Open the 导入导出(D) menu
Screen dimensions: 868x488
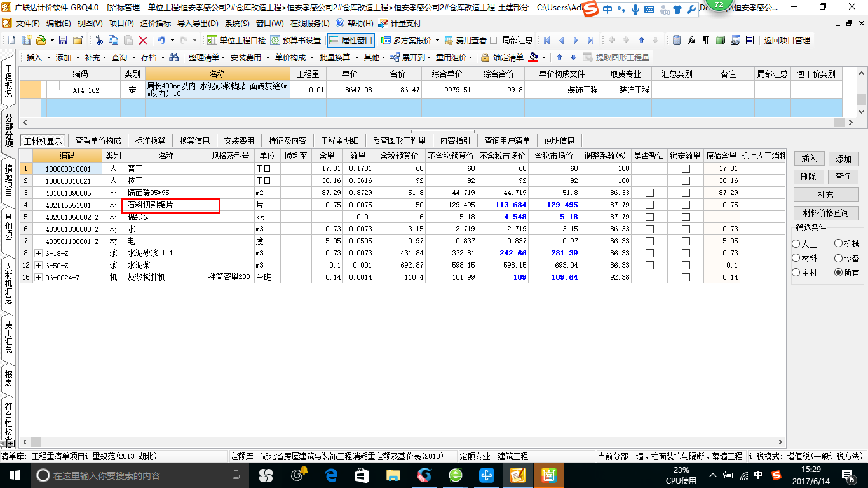click(197, 23)
